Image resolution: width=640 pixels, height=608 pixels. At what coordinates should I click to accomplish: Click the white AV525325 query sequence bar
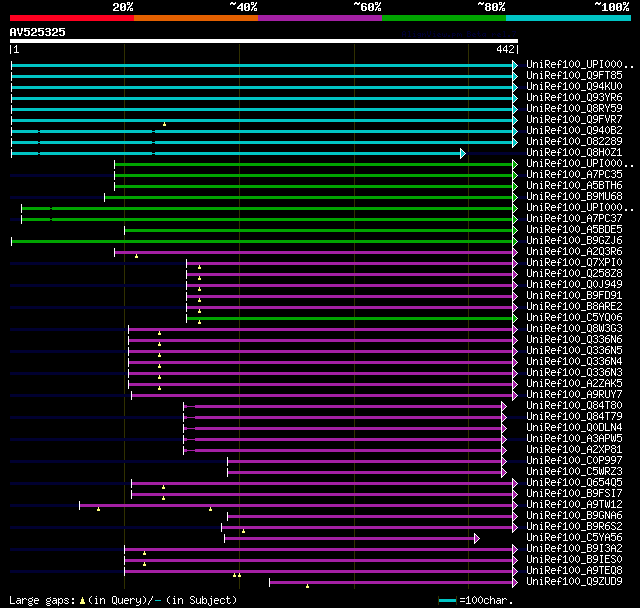pos(264,41)
